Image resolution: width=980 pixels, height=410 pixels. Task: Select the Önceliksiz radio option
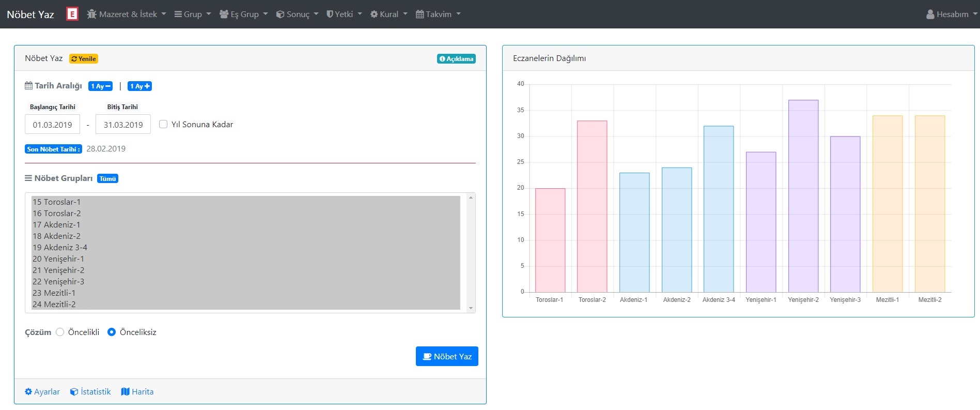(x=112, y=332)
